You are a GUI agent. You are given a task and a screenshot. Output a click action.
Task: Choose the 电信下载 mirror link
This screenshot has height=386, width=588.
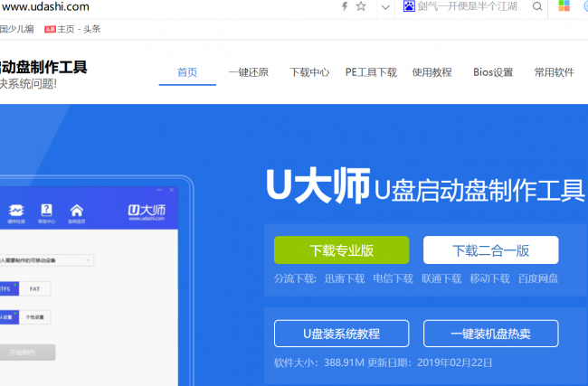[x=393, y=278]
